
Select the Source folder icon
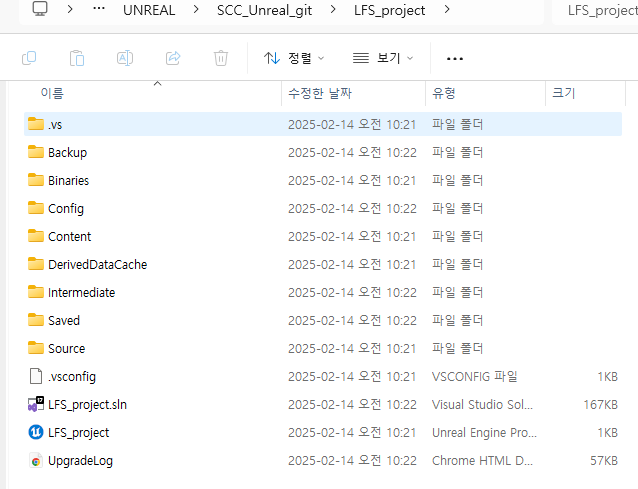(36, 348)
